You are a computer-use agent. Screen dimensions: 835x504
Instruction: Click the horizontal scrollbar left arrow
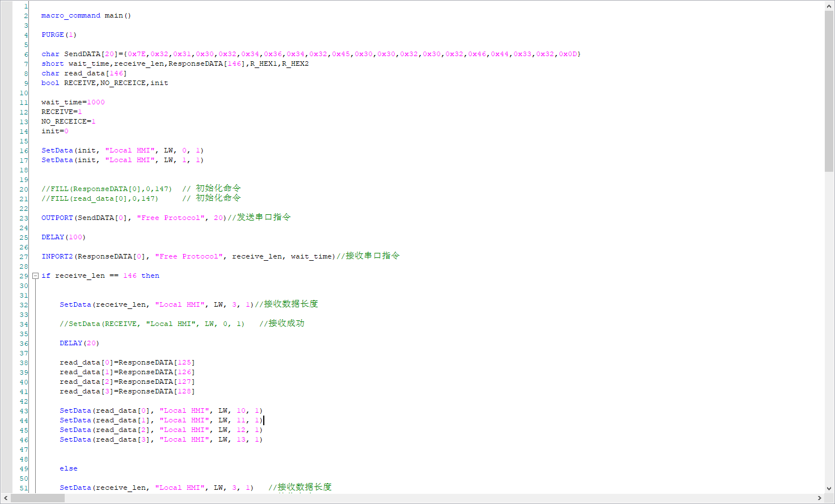[x=6, y=498]
